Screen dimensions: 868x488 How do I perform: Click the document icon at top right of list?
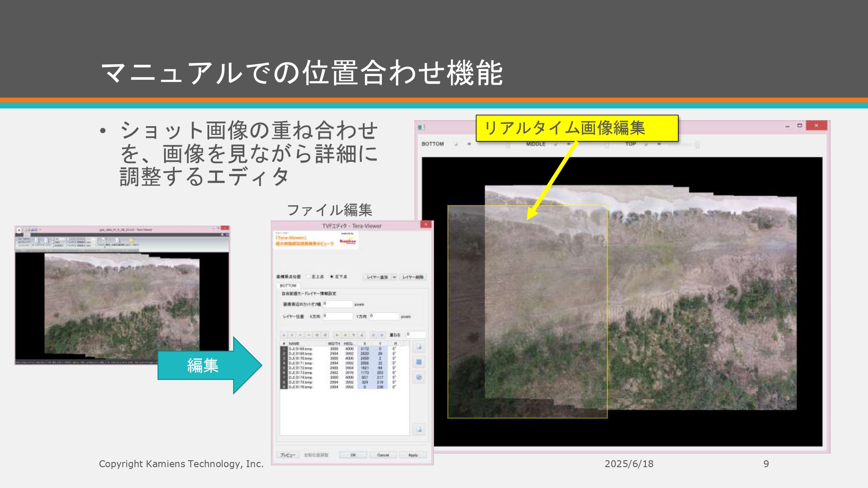(x=419, y=347)
